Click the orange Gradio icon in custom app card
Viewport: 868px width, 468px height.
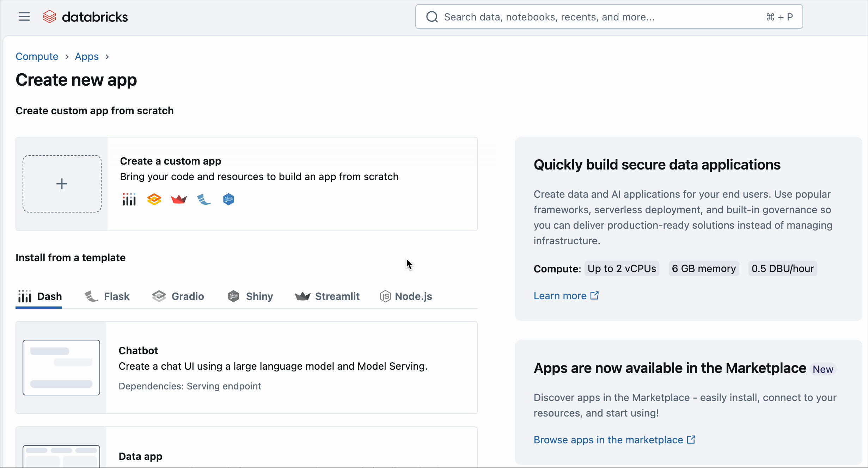(x=154, y=199)
